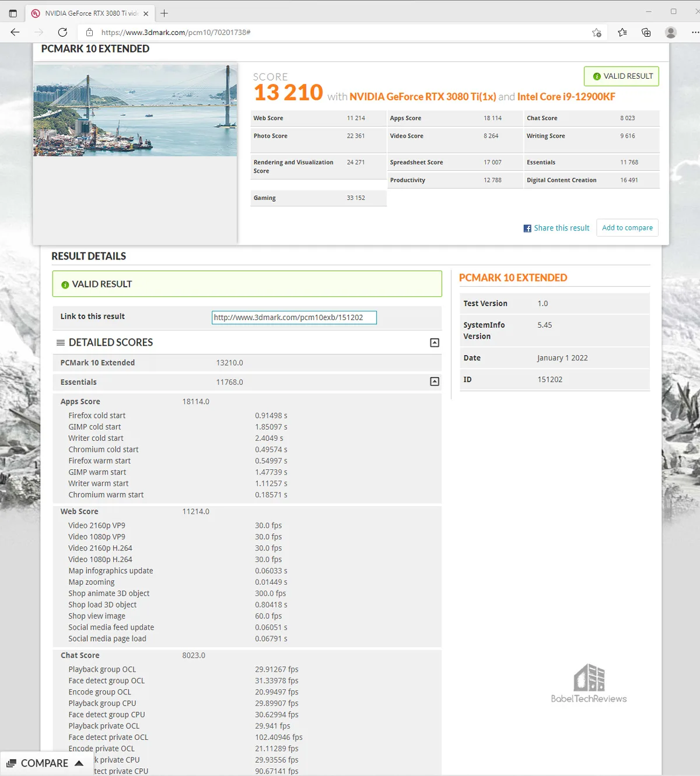Open the browser settings ellipsis menu
This screenshot has height=776, width=700.
point(695,33)
